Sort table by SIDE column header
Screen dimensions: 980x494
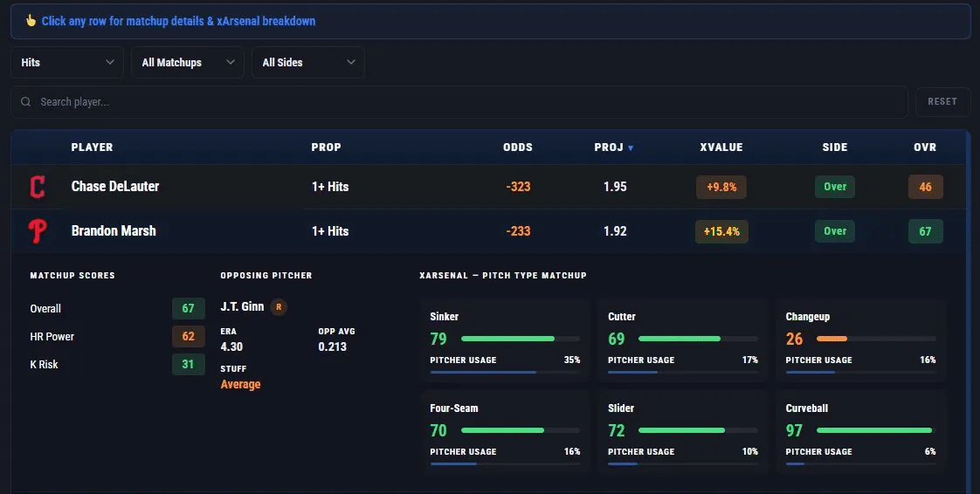(835, 148)
